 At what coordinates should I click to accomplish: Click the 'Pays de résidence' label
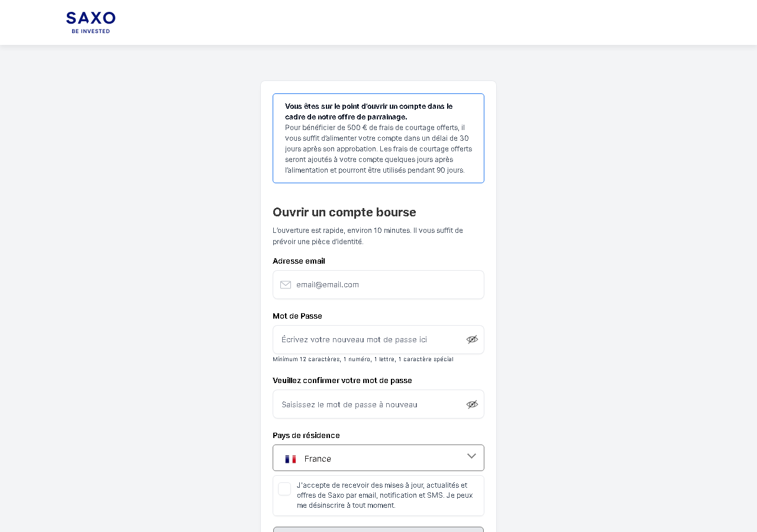[x=306, y=435]
